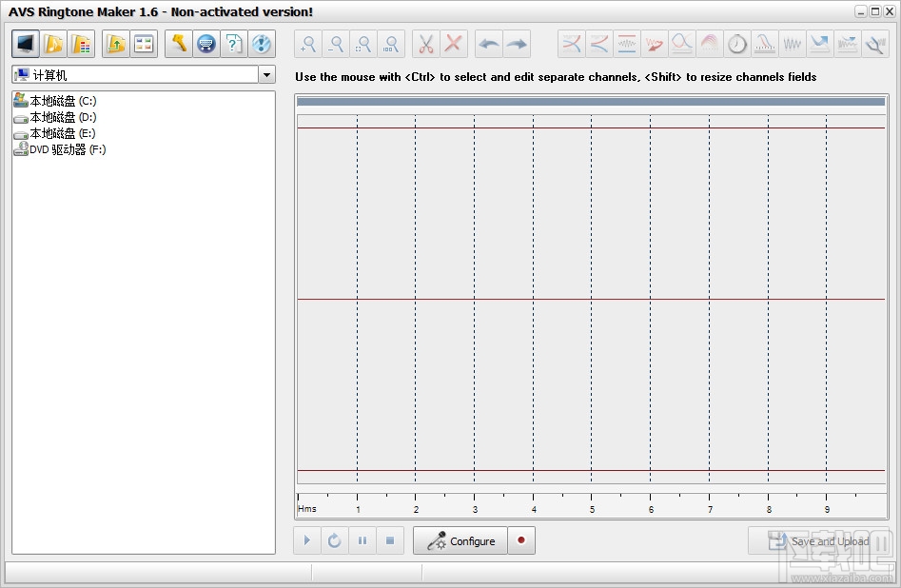901x588 pixels.
Task: Cut the selection with the scissors tool
Action: coord(426,44)
